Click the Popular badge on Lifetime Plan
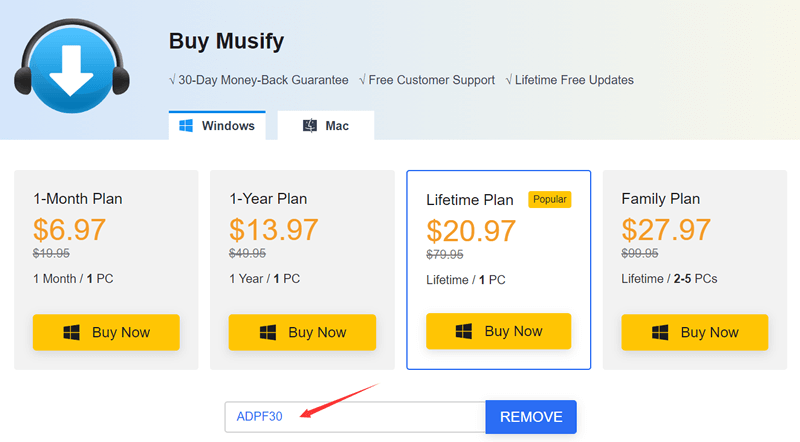 pos(549,200)
